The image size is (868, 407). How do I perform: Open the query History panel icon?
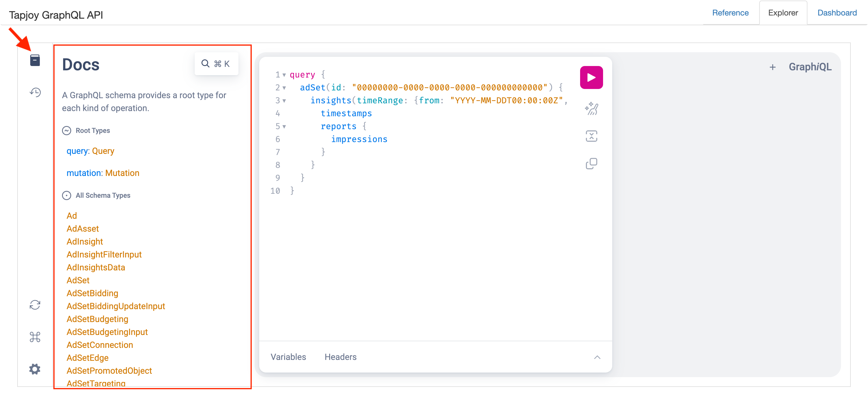(35, 92)
